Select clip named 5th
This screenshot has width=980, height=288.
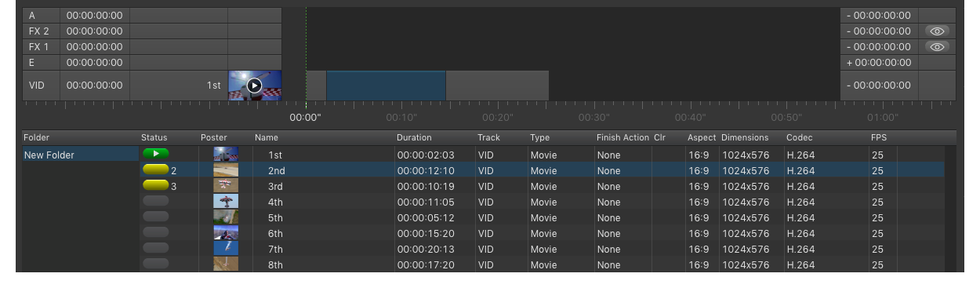pyautogui.click(x=275, y=218)
